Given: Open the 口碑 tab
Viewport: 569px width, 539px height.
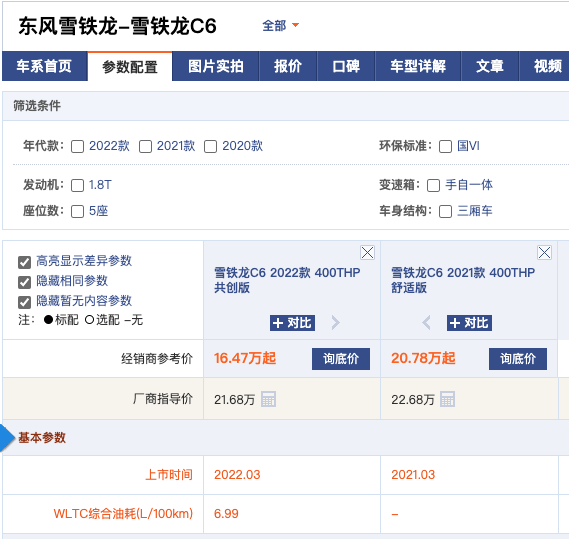Looking at the screenshot, I should pos(346,66).
